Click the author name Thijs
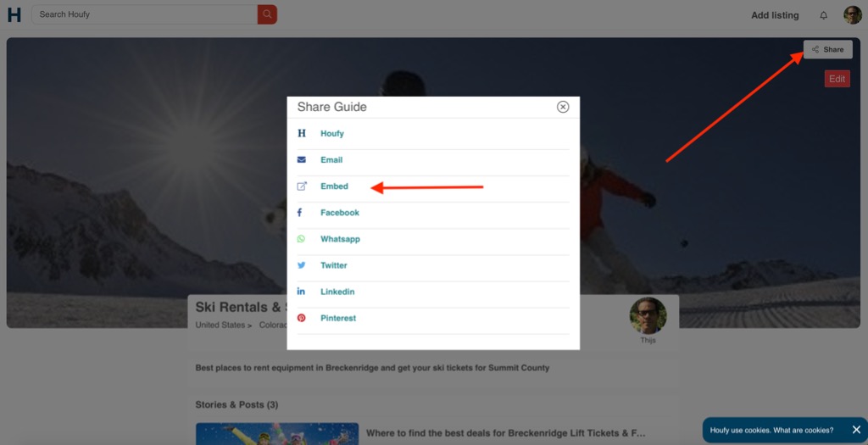 [648, 341]
